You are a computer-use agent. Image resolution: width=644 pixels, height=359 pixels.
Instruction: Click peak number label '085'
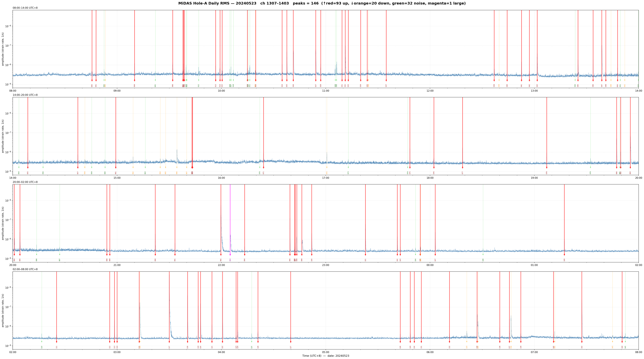click(20, 260)
